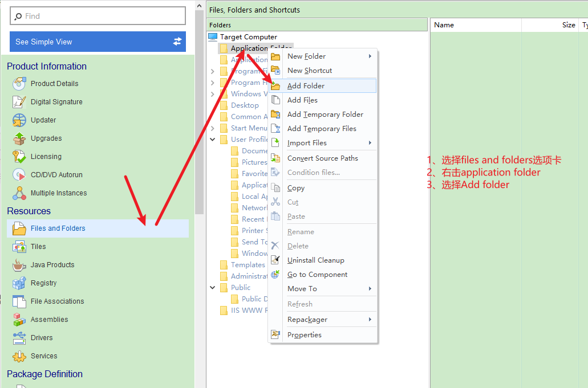This screenshot has height=388, width=588.
Task: Expand the Start Menu tree node
Action: 213,128
